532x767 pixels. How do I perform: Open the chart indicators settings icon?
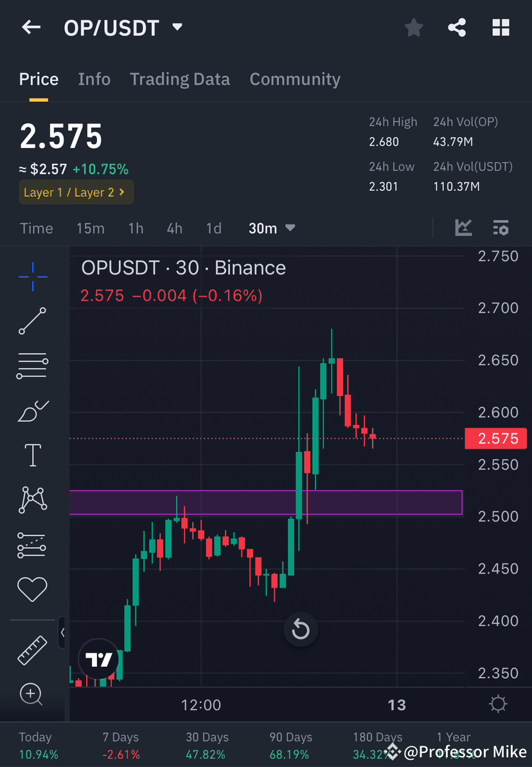click(501, 228)
